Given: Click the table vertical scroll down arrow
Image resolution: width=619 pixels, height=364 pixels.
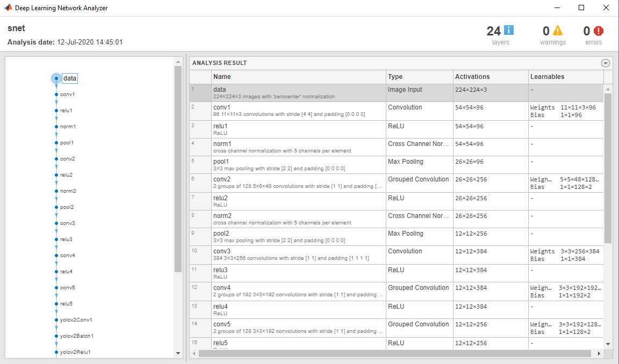Looking at the screenshot, I should coord(608,344).
